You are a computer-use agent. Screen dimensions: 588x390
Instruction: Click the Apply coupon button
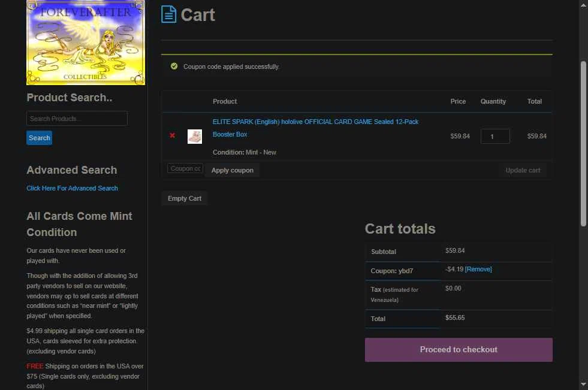[233, 170]
